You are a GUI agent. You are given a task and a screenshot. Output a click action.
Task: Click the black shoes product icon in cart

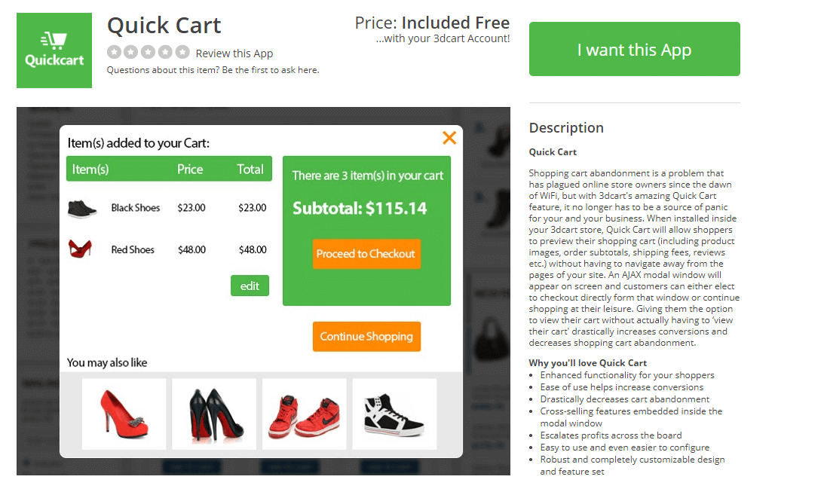(81, 208)
